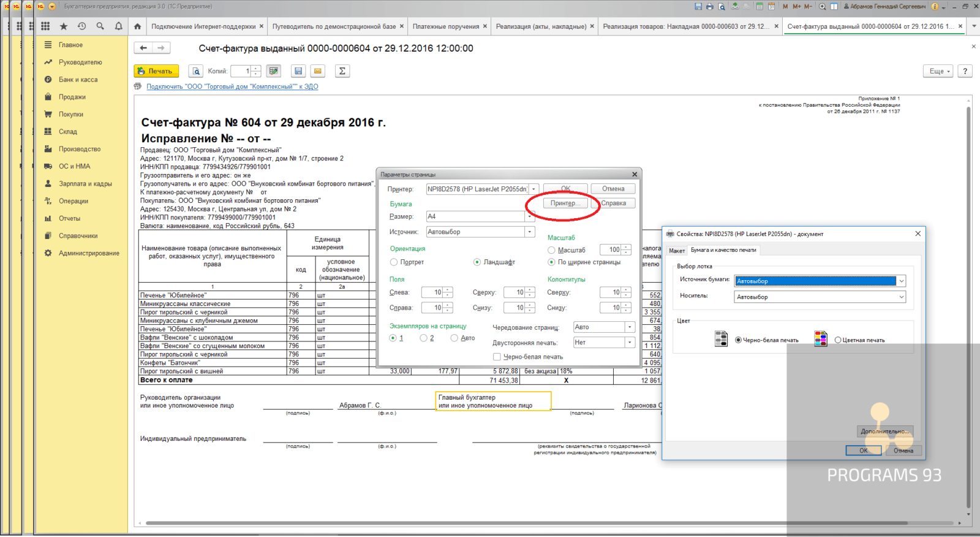Click the link to connect to ЭДО
Viewport: 980px width, 537px height.
(x=232, y=86)
